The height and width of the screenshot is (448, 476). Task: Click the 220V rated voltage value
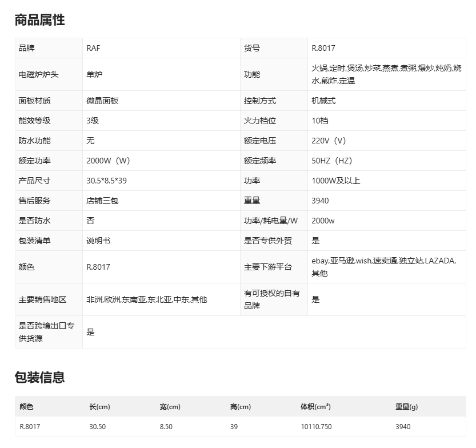329,141
